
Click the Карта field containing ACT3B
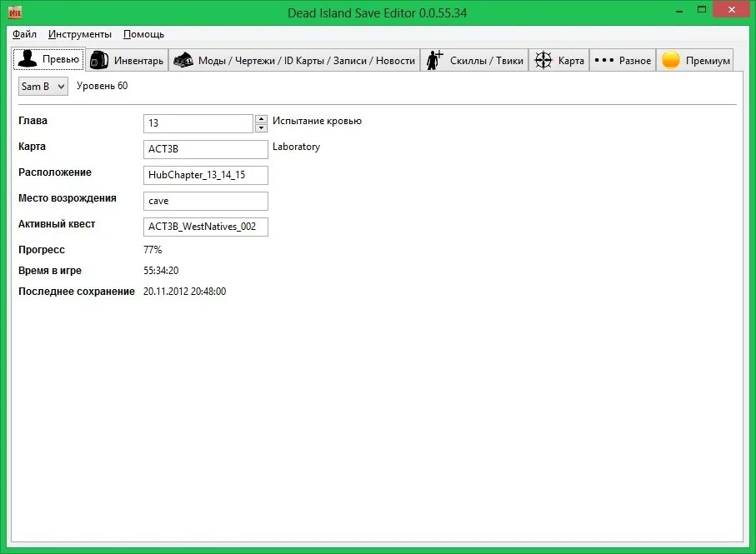[x=206, y=149]
